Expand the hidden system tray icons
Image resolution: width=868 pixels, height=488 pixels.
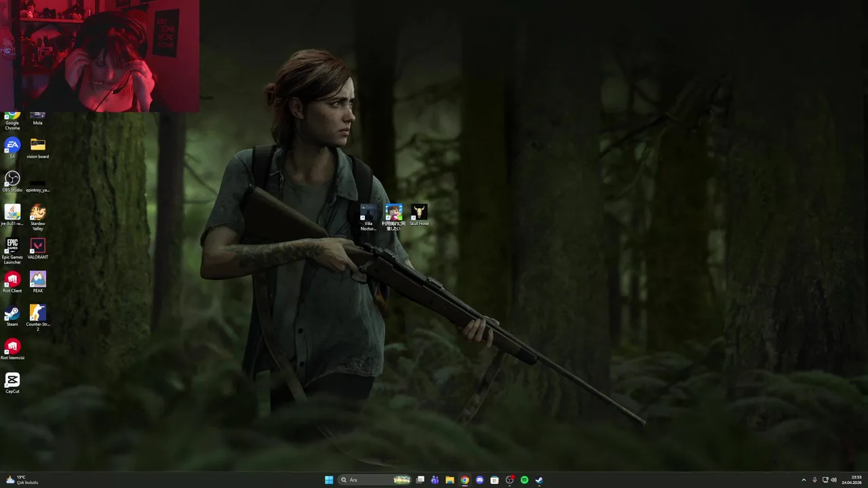[x=804, y=480]
